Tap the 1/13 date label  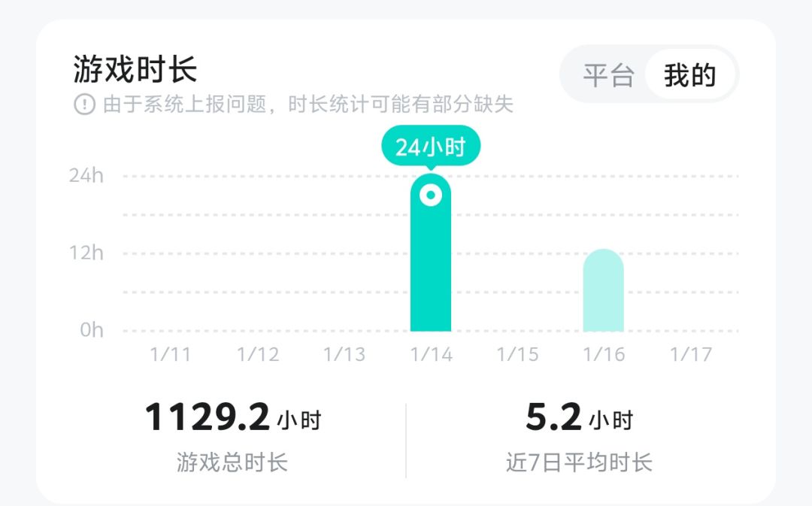(344, 354)
